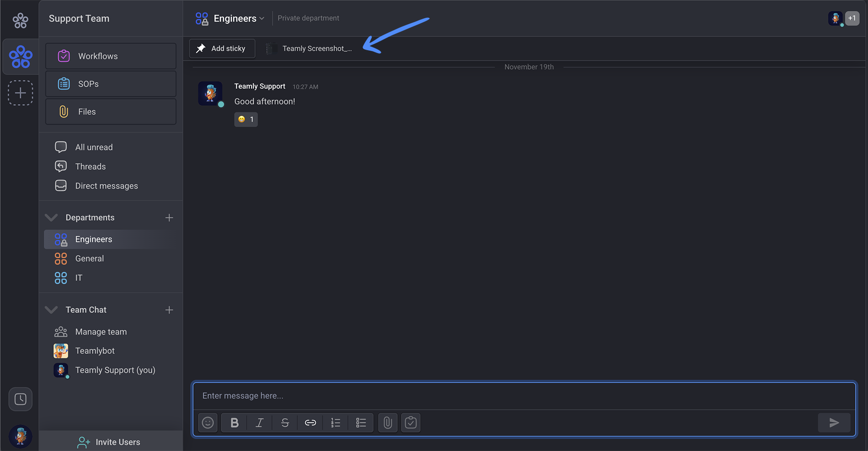
Task: Click Invite Users
Action: [x=111, y=442]
